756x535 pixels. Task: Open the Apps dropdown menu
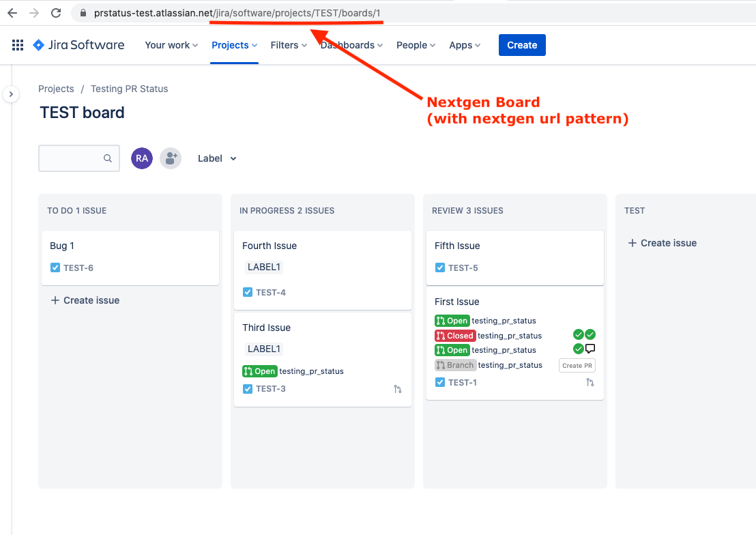465,45
